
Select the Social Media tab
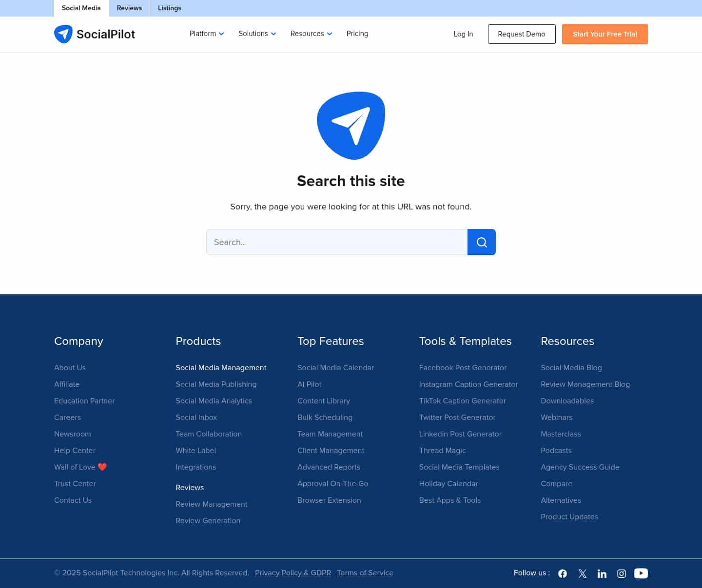[81, 8]
